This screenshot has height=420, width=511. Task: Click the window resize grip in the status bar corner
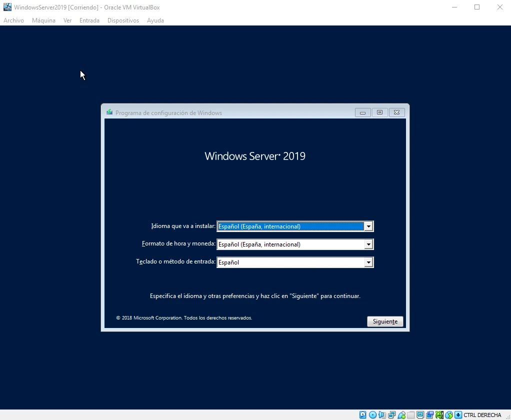(x=507, y=416)
